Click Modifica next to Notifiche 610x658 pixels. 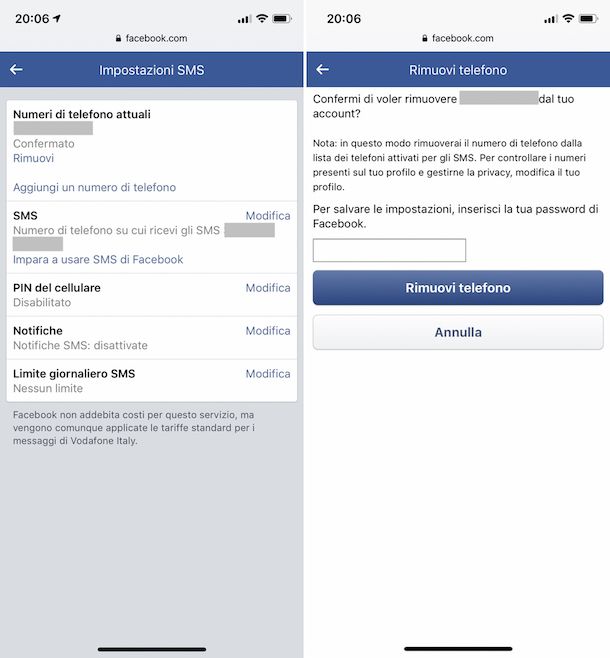pos(268,331)
